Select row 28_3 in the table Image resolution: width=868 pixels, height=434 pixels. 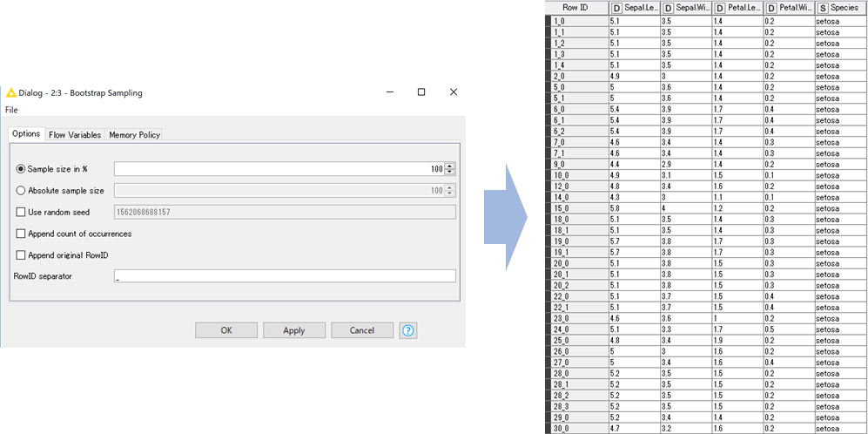[706, 406]
